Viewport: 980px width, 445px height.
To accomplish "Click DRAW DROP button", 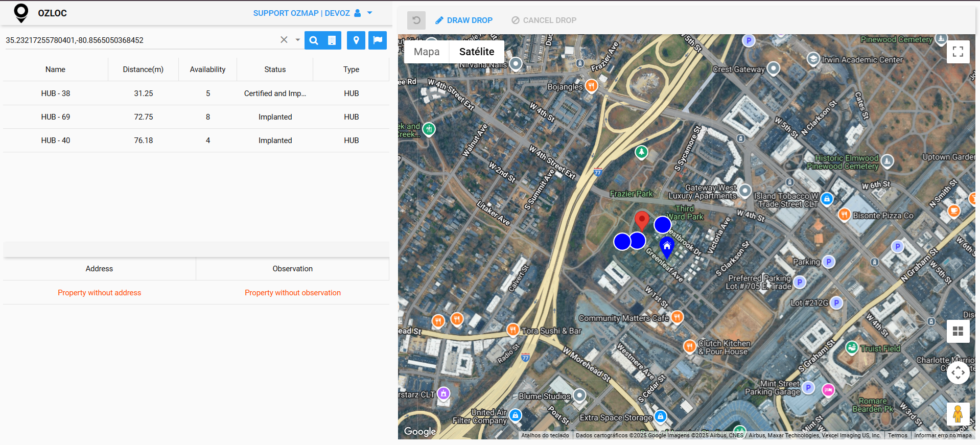I will coord(464,20).
